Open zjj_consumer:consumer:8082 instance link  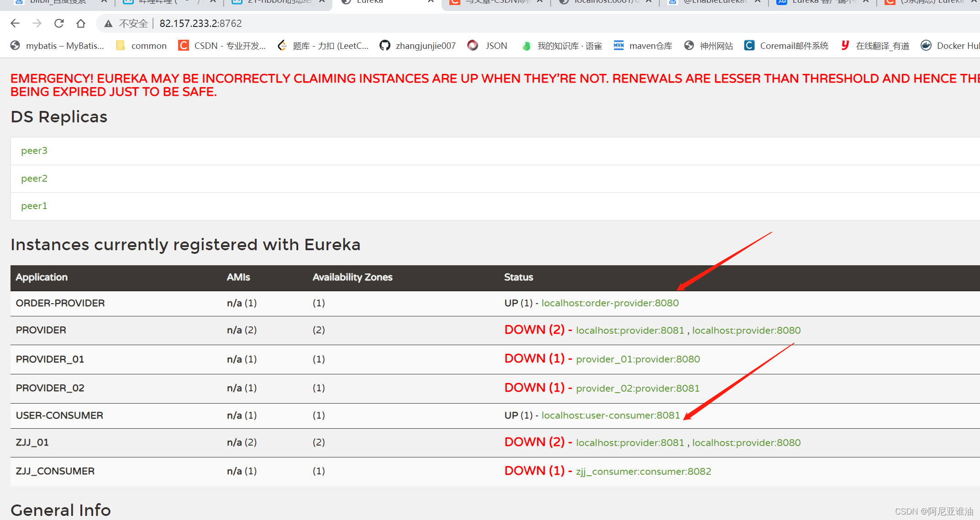tap(643, 472)
